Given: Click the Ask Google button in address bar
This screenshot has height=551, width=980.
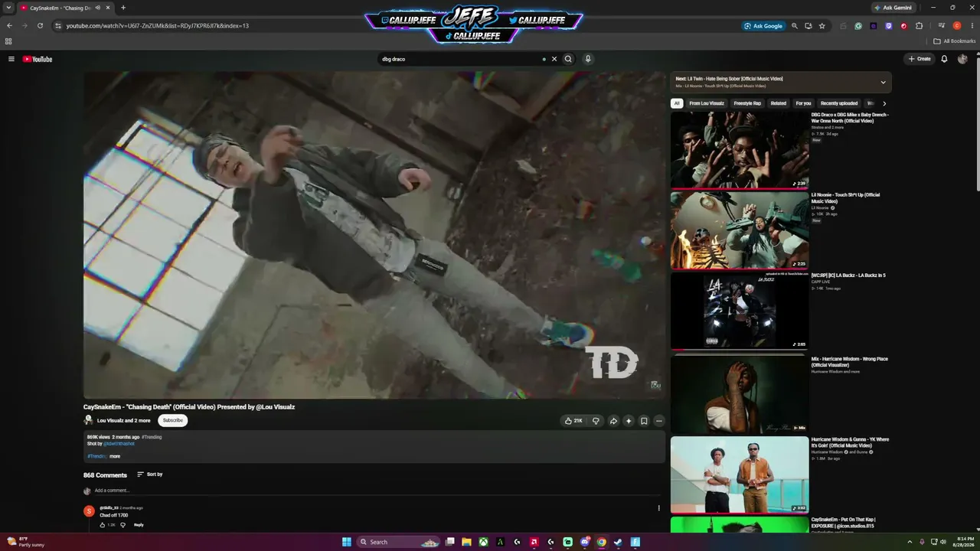Looking at the screenshot, I should click(x=763, y=26).
